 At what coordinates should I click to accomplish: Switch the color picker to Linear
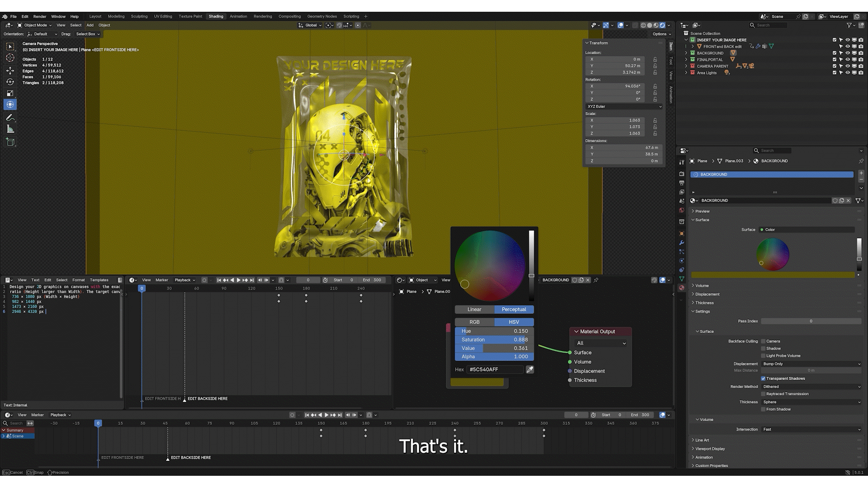pos(474,310)
